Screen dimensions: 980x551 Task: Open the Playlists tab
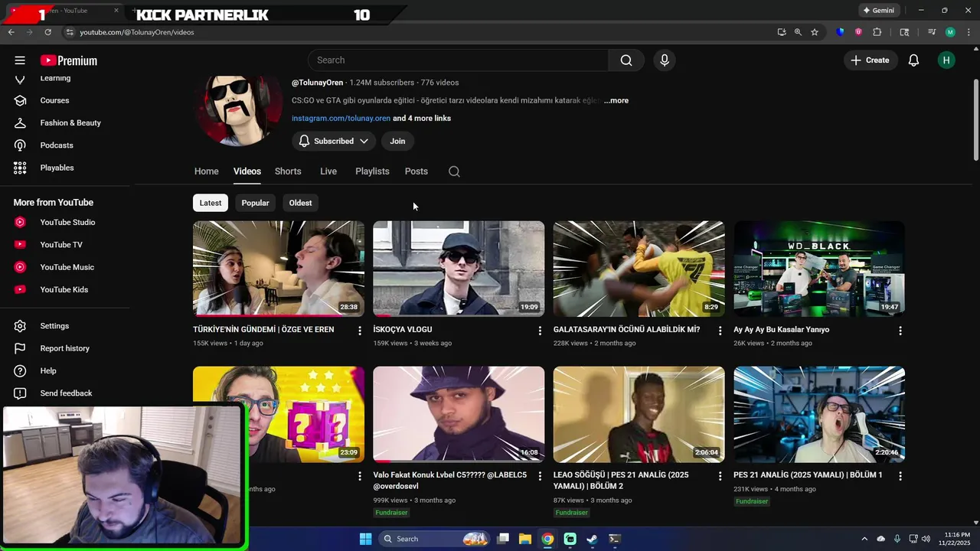(372, 171)
